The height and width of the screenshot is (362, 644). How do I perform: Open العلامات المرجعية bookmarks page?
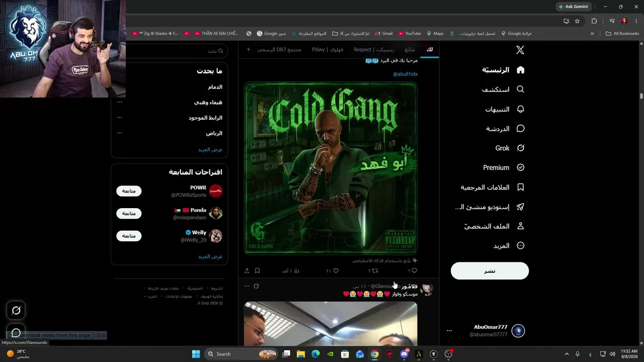(x=493, y=187)
